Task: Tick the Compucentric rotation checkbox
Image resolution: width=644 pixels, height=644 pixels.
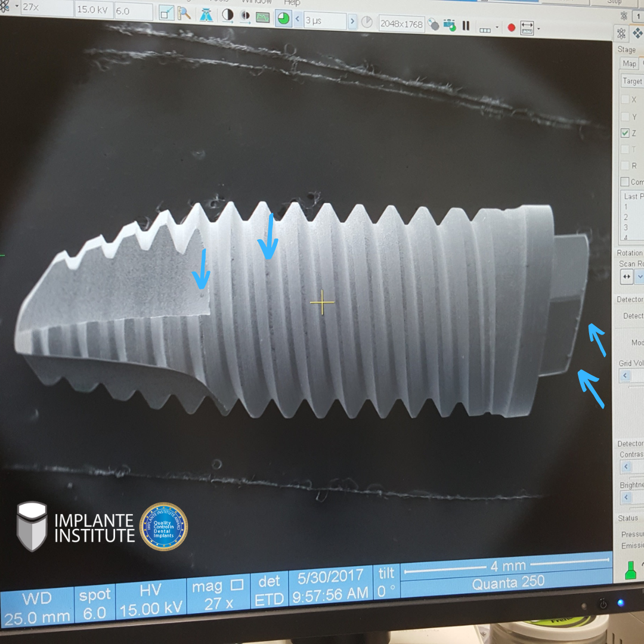Action: pyautogui.click(x=625, y=181)
